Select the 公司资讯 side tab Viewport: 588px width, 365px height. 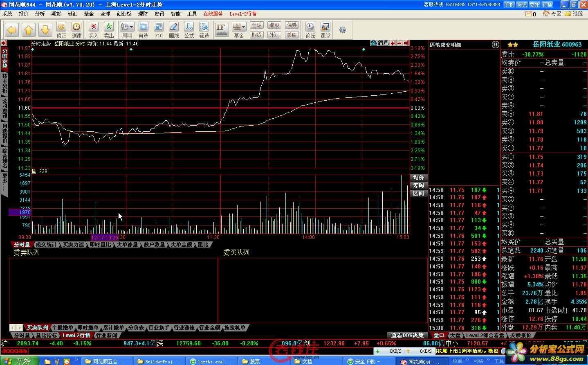[x=4, y=108]
